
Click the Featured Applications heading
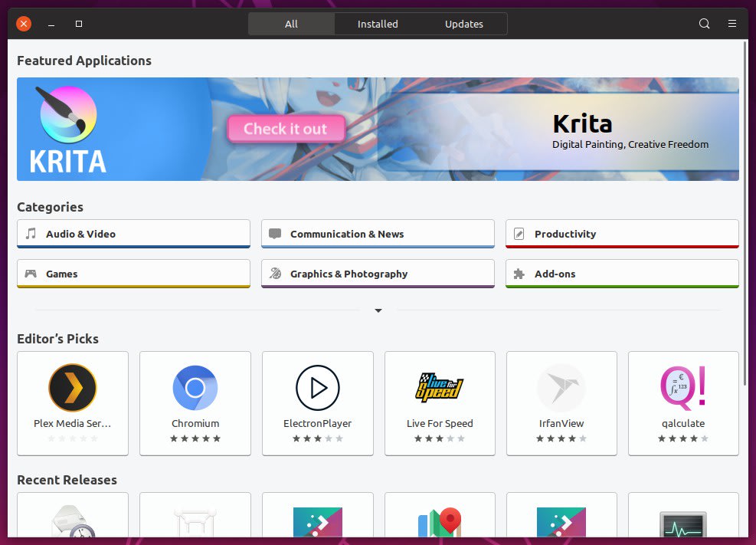click(x=84, y=61)
